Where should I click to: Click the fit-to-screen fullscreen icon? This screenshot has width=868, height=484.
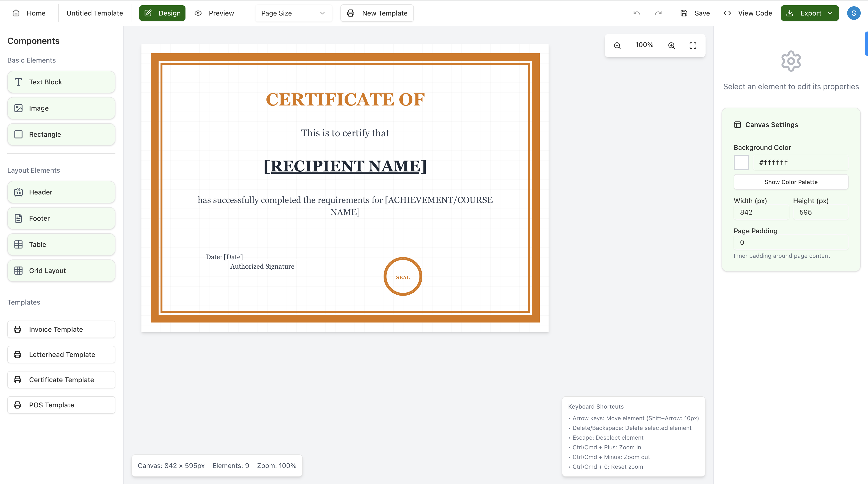point(693,46)
